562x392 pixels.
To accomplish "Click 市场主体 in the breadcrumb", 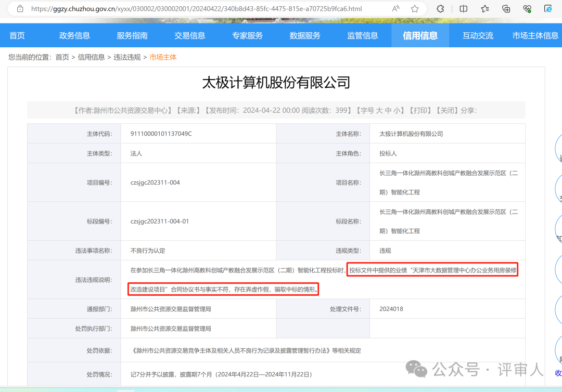I will (x=163, y=57).
